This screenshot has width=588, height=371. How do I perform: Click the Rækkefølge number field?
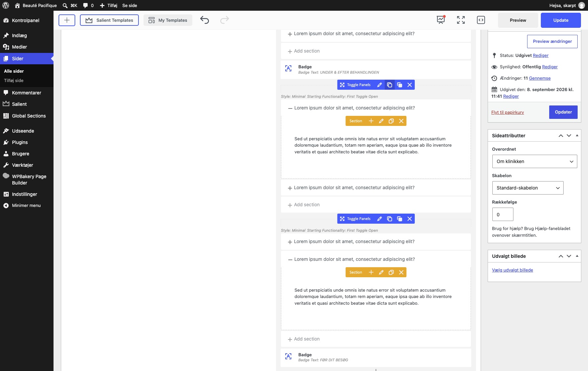[x=503, y=214]
